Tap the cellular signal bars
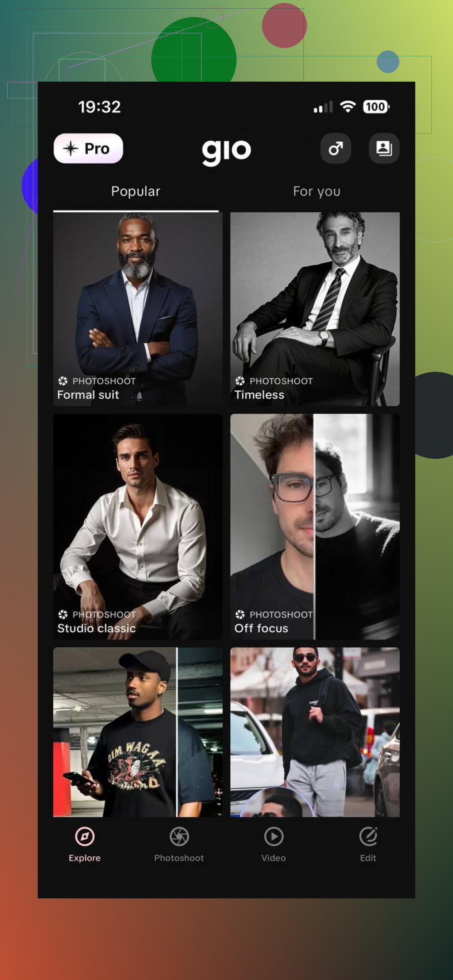 323,107
